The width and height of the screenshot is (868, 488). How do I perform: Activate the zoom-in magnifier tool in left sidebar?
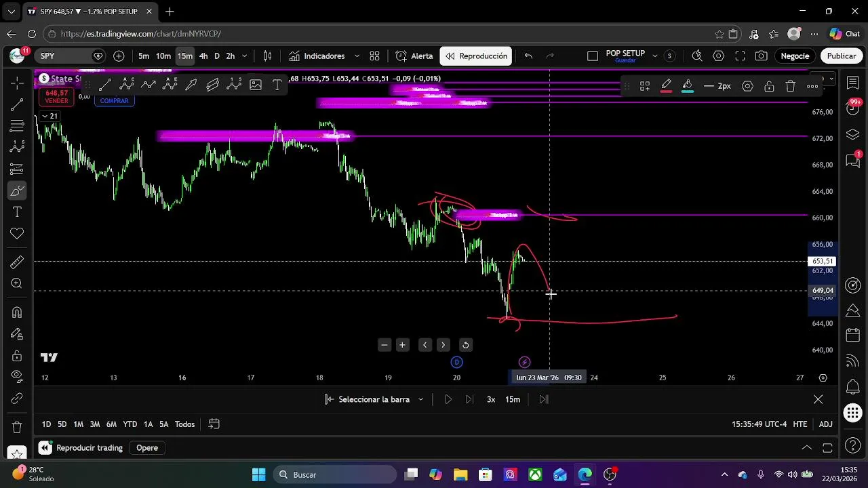[x=17, y=284]
